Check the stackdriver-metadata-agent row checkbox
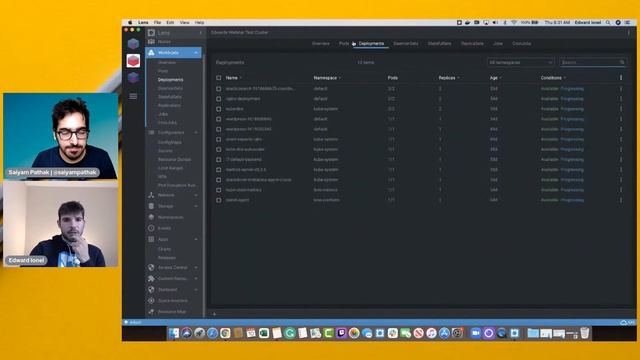 pyautogui.click(x=219, y=180)
